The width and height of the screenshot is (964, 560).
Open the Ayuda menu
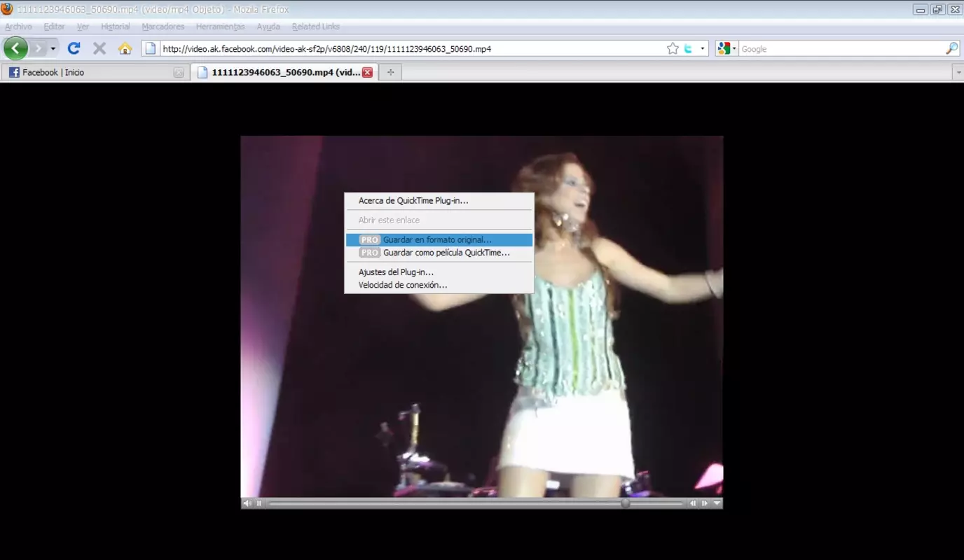click(268, 27)
